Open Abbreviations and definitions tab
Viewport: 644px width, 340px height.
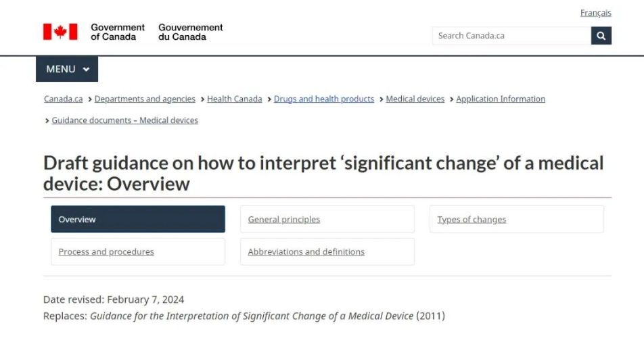pos(327,251)
